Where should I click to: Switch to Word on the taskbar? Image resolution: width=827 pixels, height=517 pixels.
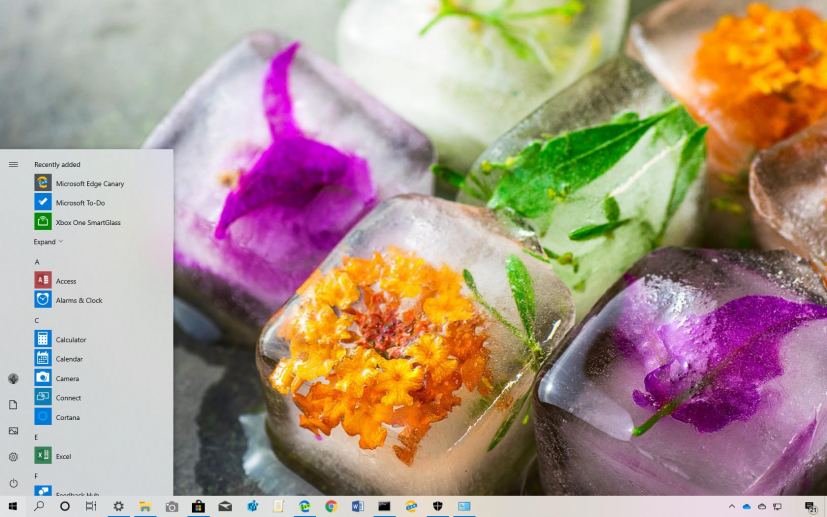click(358, 506)
